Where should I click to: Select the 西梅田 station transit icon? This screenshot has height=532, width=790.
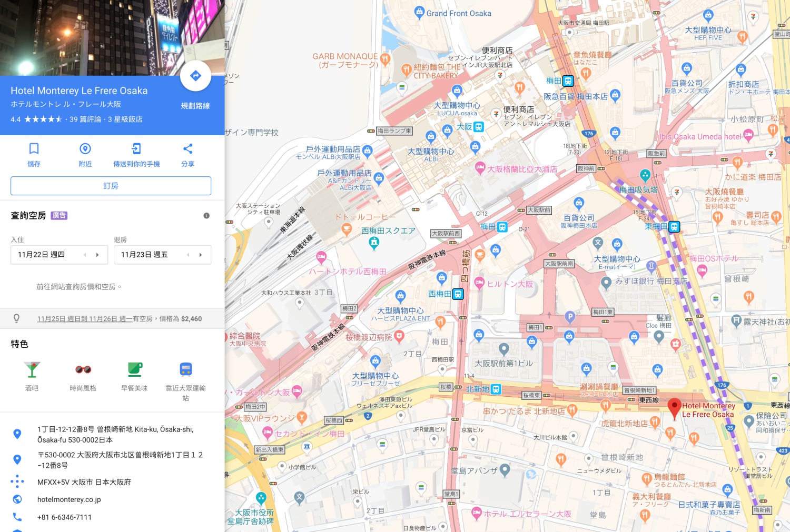[458, 294]
